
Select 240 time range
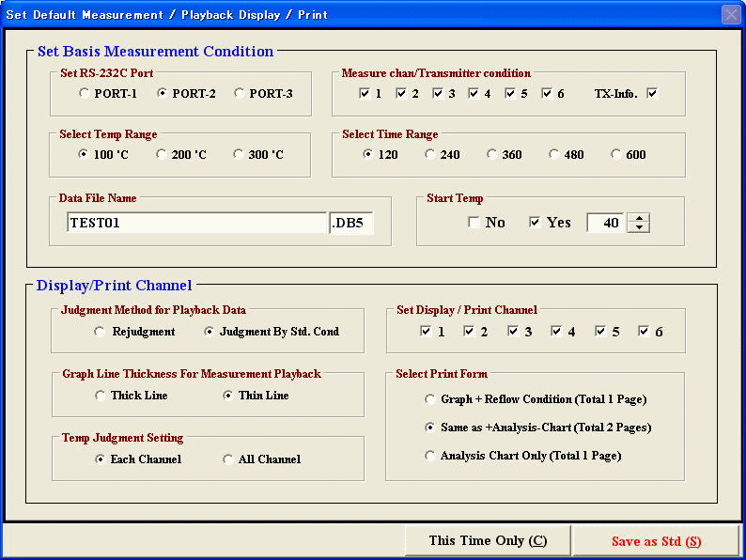[x=429, y=154]
